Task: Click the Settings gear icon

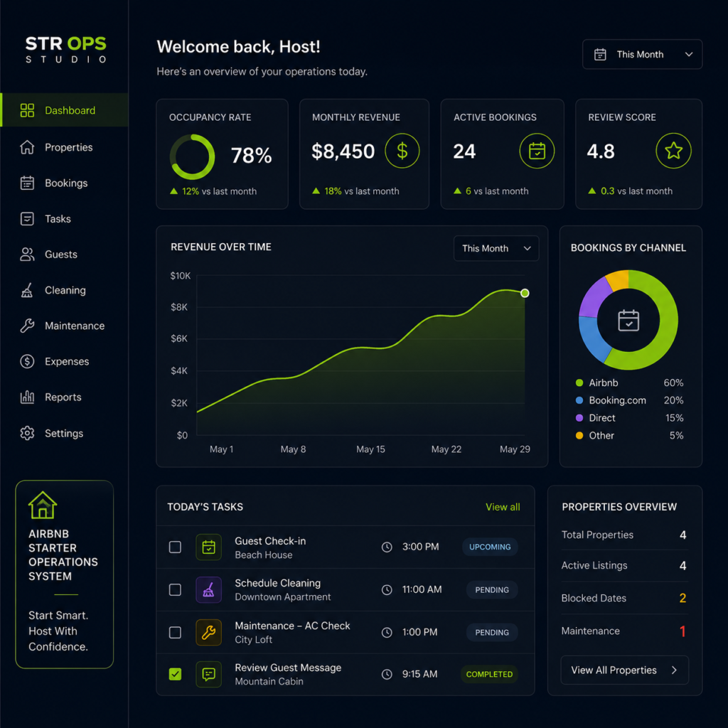Action: pos(27,433)
